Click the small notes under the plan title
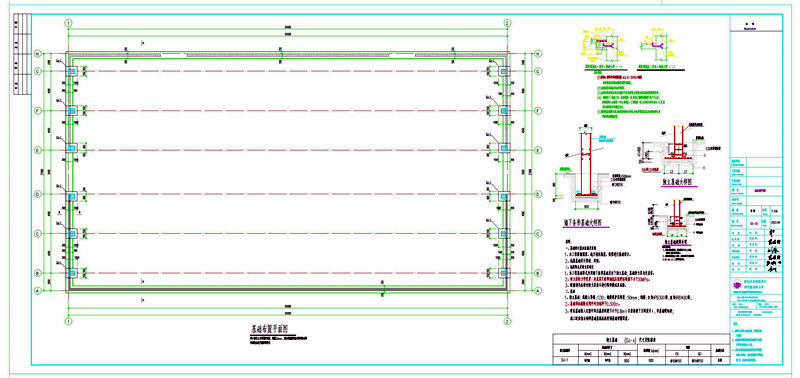This screenshot has height=378, width=800. [x=279, y=340]
